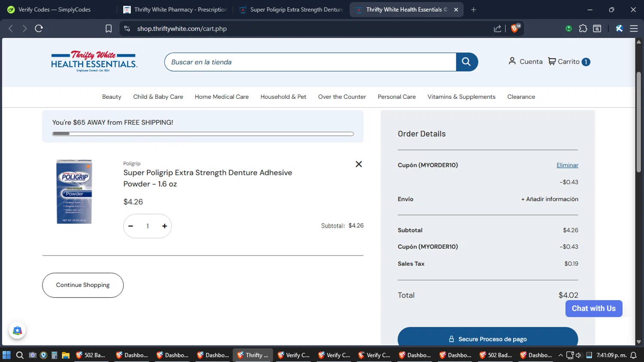The width and height of the screenshot is (644, 362).
Task: Open a new browser tab
Action: point(474,9)
